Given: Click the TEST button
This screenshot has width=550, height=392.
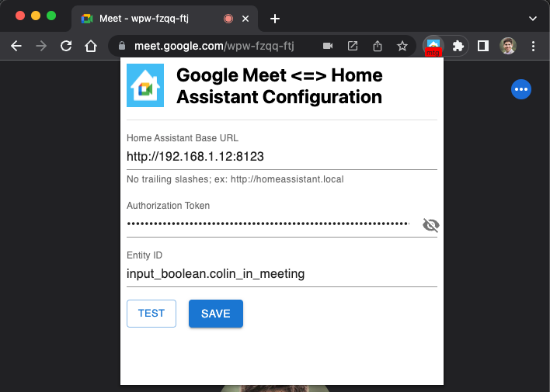Looking at the screenshot, I should [151, 314].
